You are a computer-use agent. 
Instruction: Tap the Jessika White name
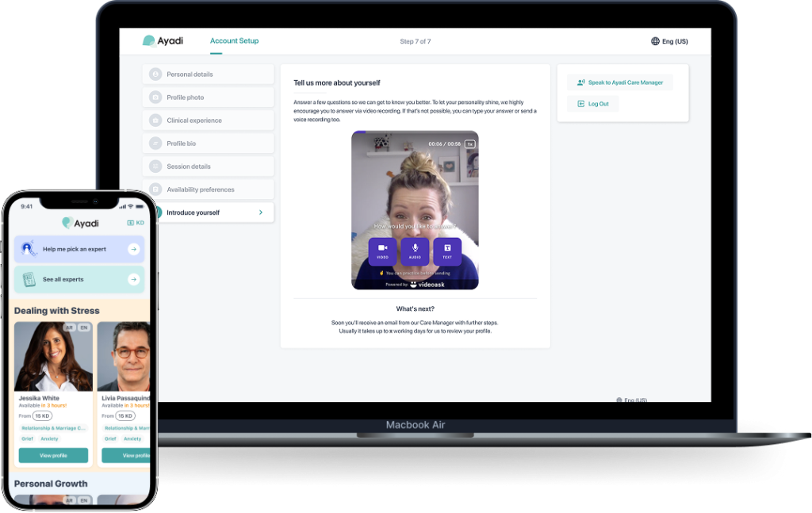tap(39, 398)
